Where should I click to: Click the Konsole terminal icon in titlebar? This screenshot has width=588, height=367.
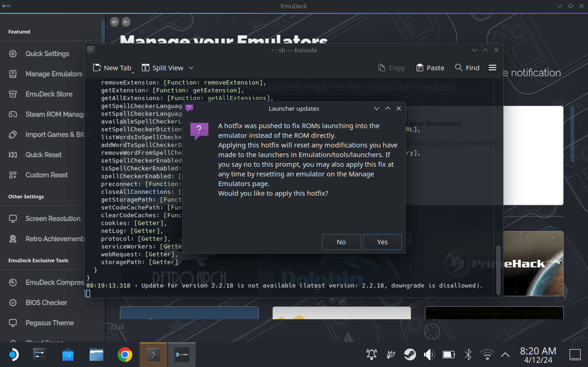91,50
